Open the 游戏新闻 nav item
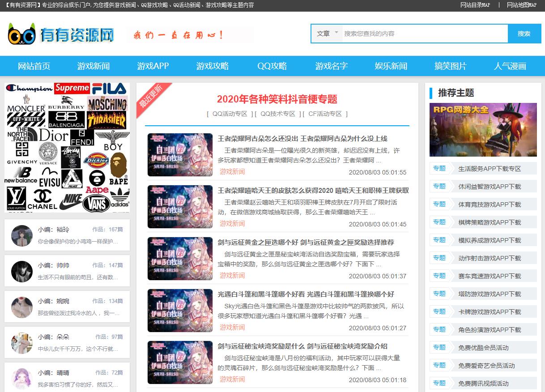The image size is (545, 392). 94,66
